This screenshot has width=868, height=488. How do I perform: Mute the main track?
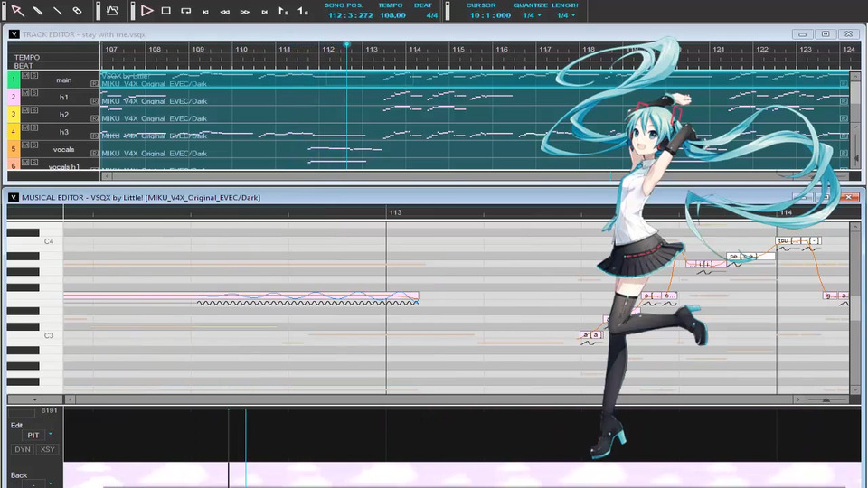tap(25, 75)
